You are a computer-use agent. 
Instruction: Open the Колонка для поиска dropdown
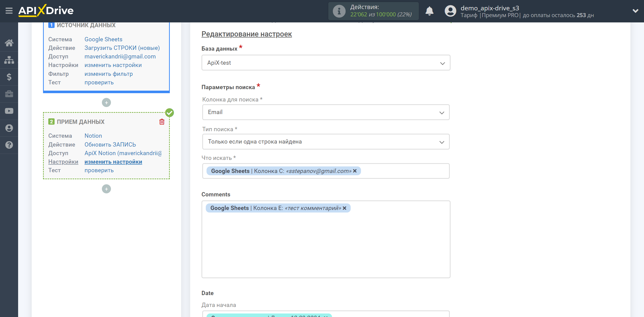click(x=326, y=112)
